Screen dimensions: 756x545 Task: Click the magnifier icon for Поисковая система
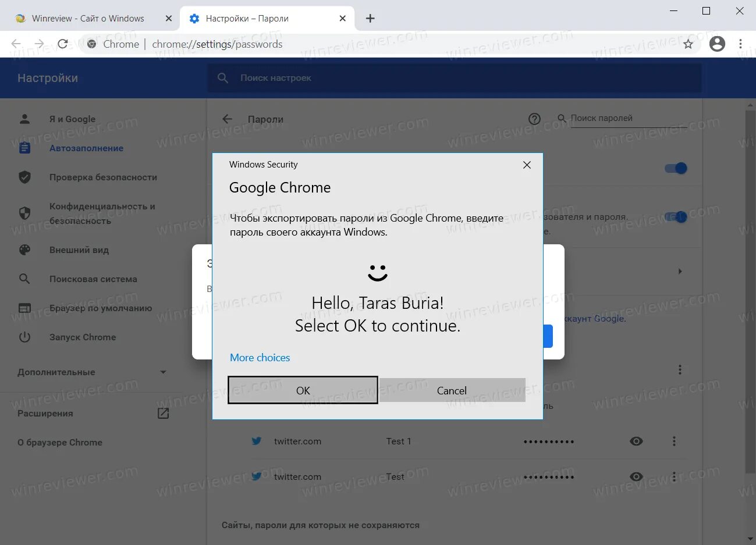[x=24, y=279]
